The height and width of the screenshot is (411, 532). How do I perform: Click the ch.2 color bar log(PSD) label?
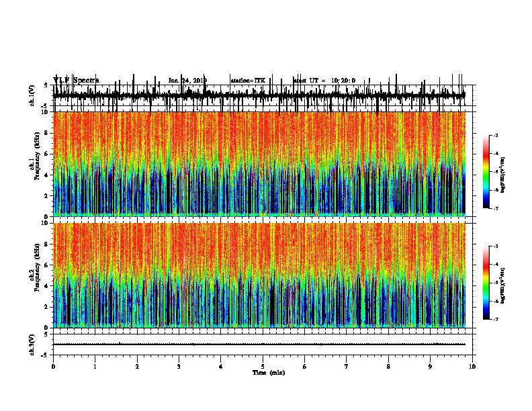pyautogui.click(x=502, y=285)
